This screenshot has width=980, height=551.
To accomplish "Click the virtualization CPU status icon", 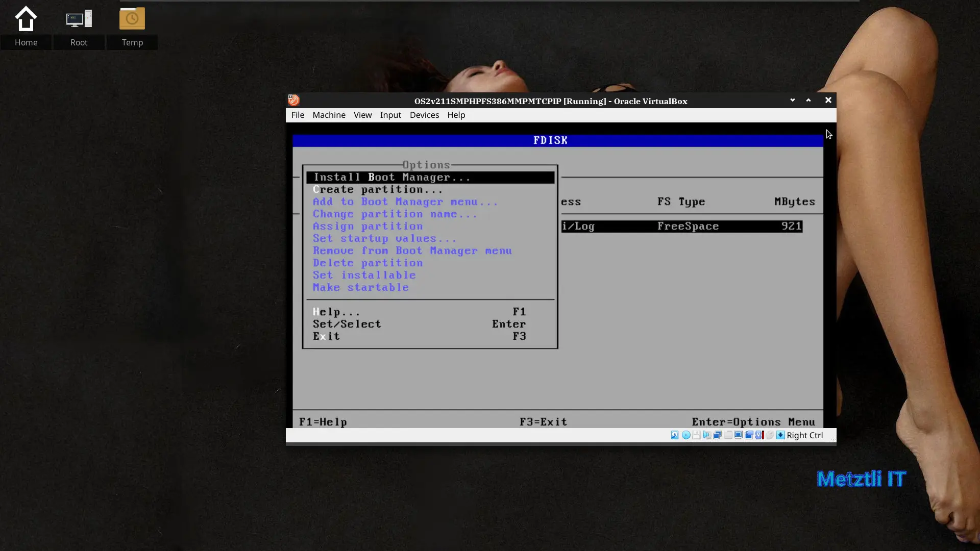I will [x=759, y=435].
